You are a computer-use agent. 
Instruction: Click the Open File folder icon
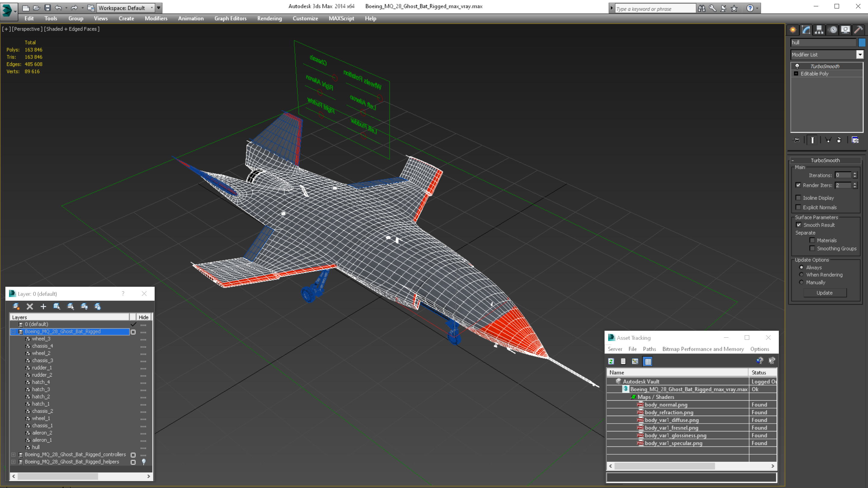(x=37, y=8)
